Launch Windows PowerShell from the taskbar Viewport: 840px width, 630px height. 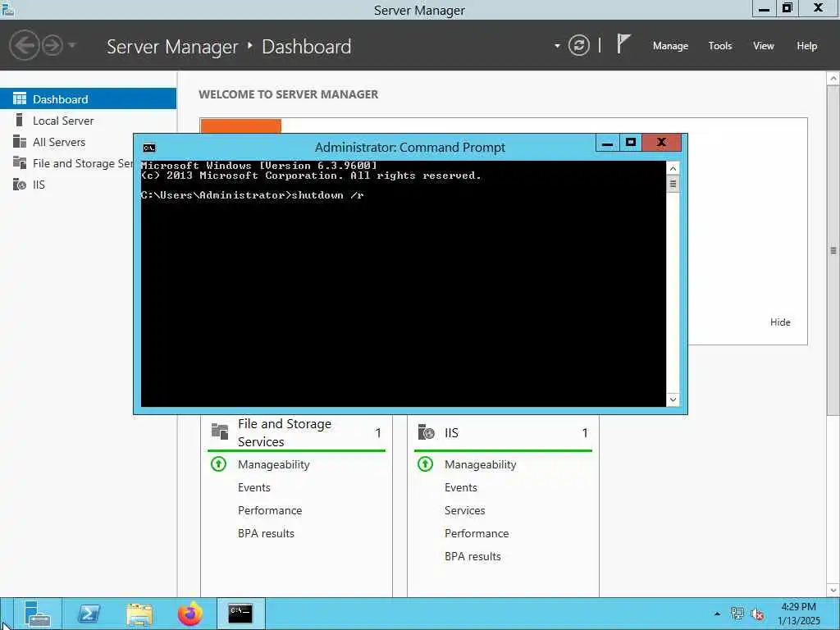click(x=89, y=614)
